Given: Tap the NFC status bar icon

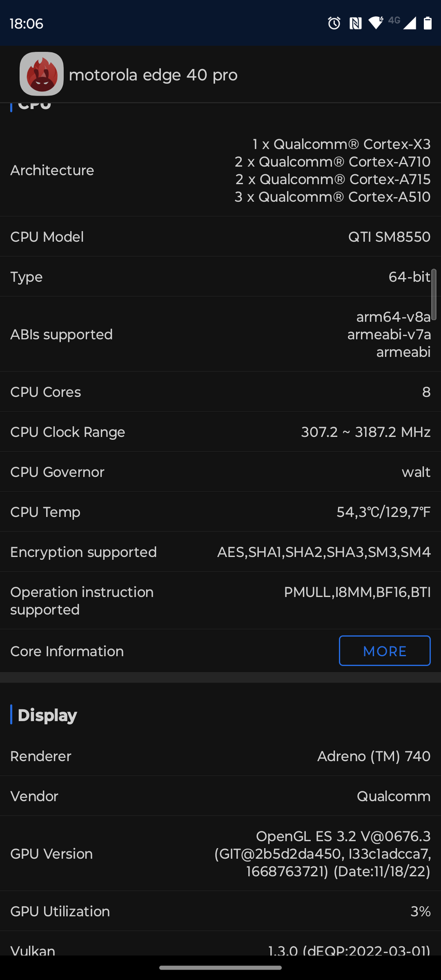Looking at the screenshot, I should (355, 23).
